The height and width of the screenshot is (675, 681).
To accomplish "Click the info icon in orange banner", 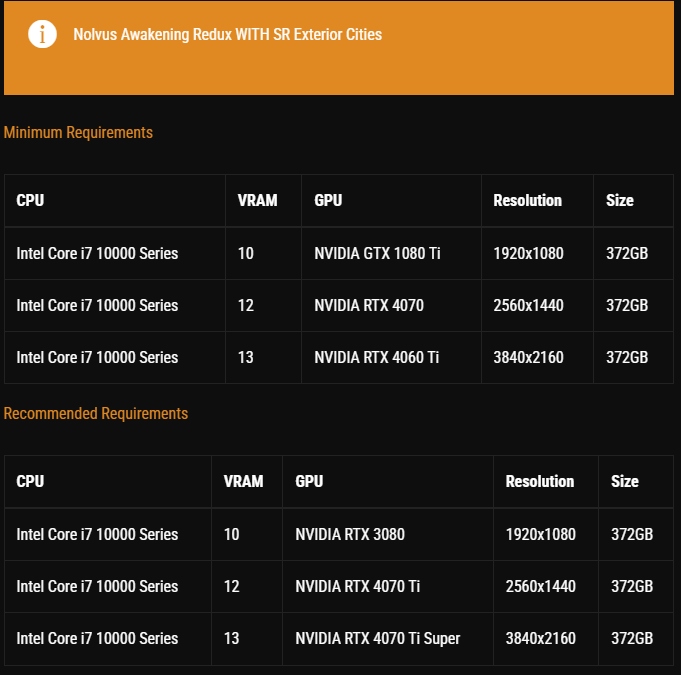I will [42, 34].
